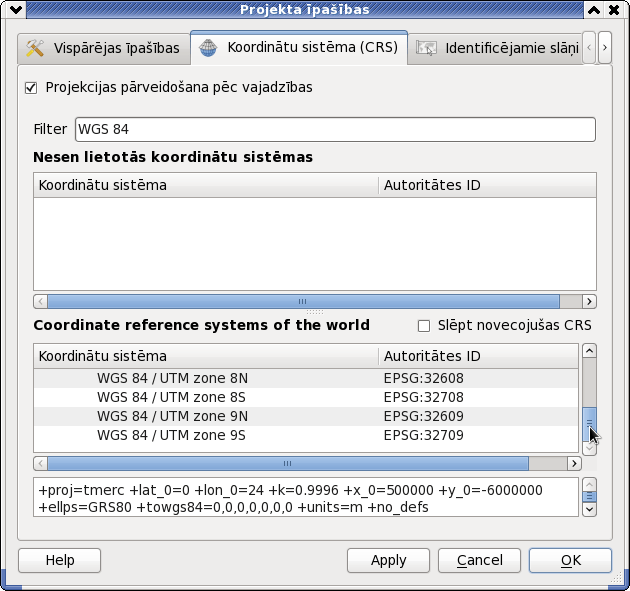Click the window menu arrow in the title bar
Image resolution: width=630 pixels, height=591 pixels.
pos(16,10)
